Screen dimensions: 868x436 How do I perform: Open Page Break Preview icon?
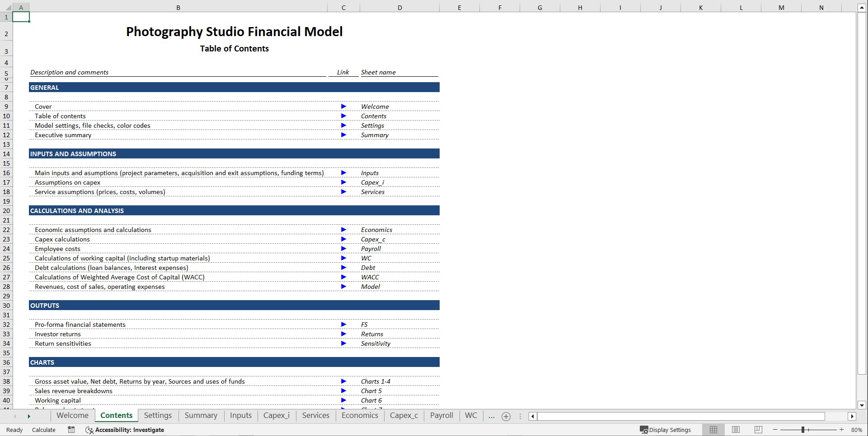point(758,430)
